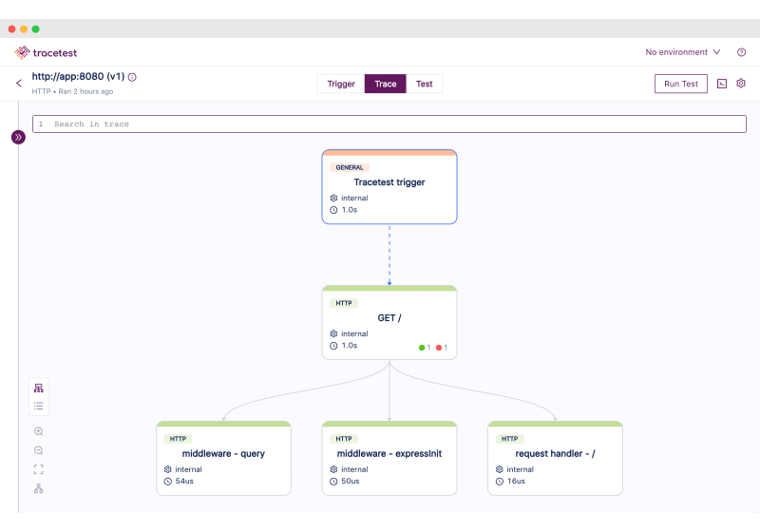Click the http://app:8080 (v1) test title
Screen dimensions: 760x532
point(78,77)
